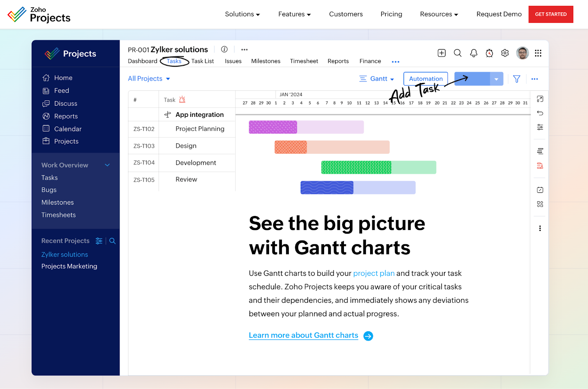588x389 pixels.
Task: Select the purple Project Planning Gantt bar
Action: click(x=272, y=127)
